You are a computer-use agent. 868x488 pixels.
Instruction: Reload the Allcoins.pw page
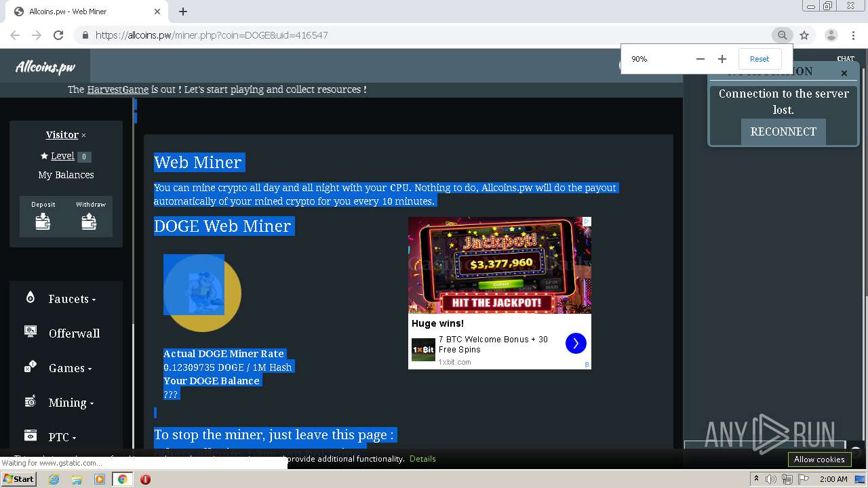58,35
